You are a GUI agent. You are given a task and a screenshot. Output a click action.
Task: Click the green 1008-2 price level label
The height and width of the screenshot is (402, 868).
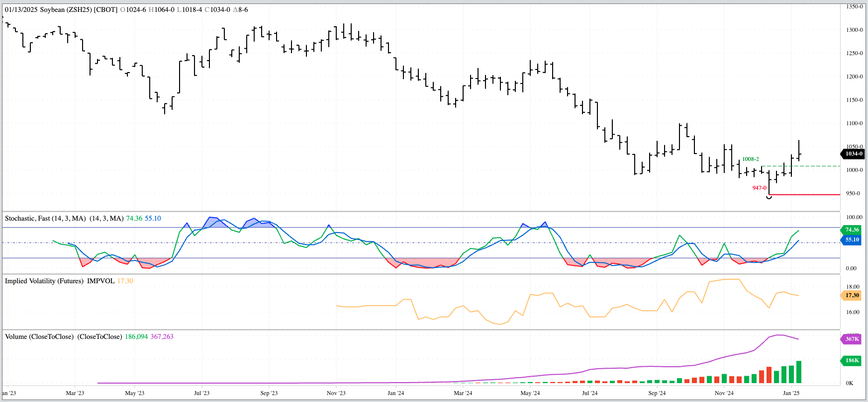pos(750,159)
